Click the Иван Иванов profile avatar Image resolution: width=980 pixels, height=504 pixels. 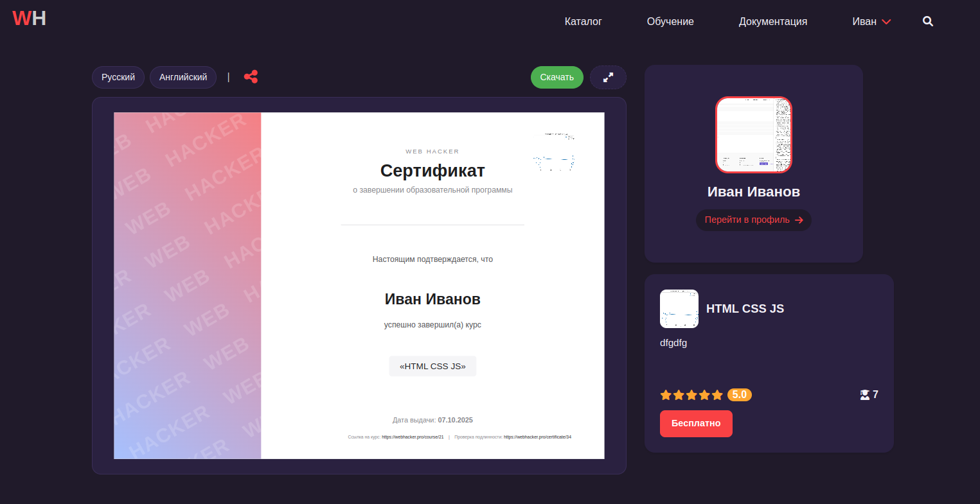click(753, 134)
